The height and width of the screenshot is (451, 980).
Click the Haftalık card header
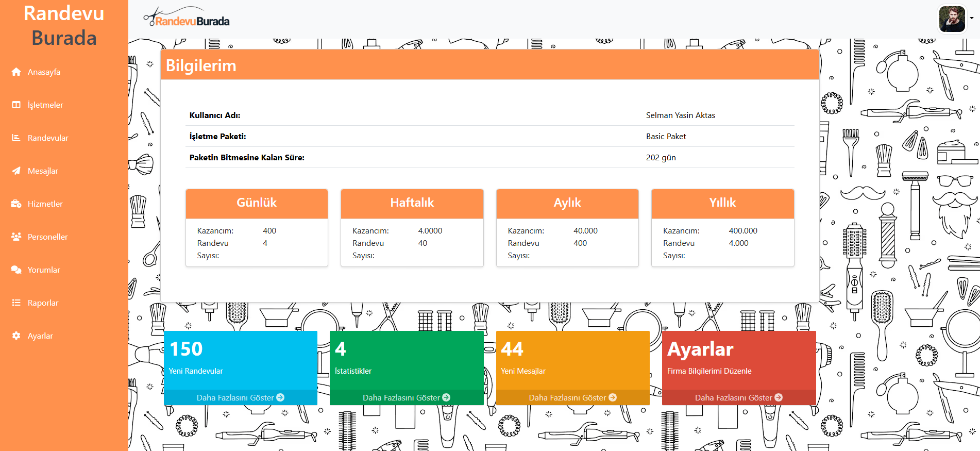[412, 203]
